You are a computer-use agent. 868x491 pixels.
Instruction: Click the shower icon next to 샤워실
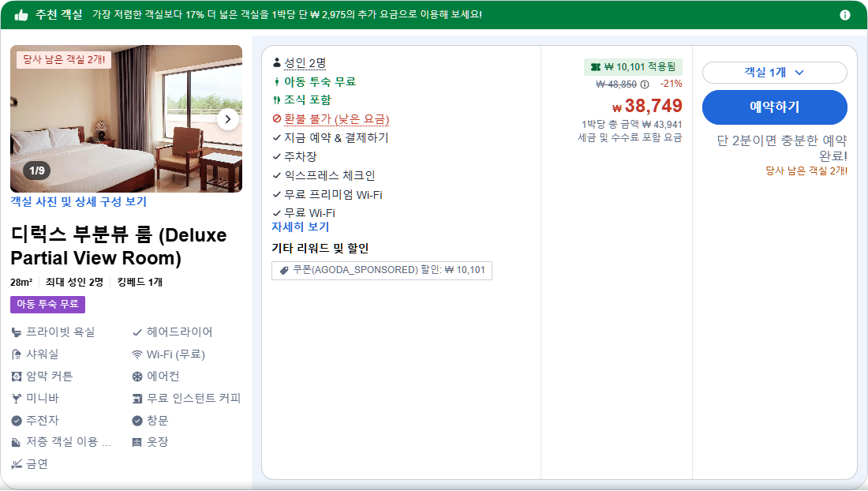(17, 354)
